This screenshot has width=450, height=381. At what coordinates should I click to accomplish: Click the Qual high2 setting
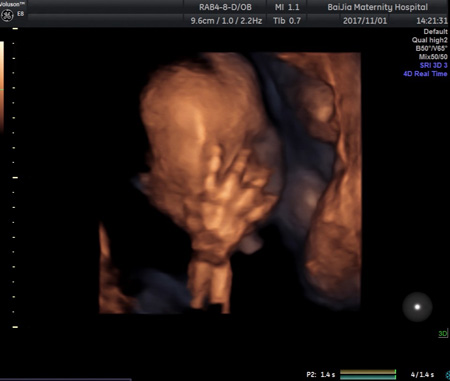click(x=429, y=40)
